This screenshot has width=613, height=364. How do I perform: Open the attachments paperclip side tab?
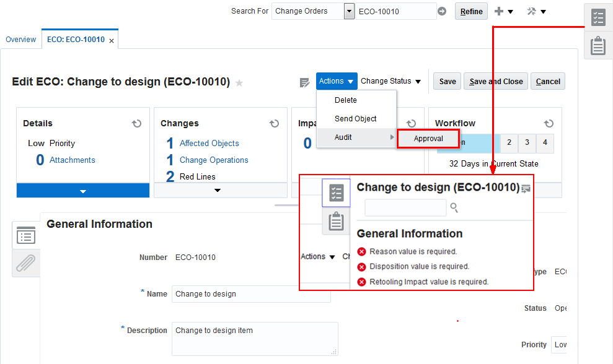pyautogui.click(x=26, y=263)
